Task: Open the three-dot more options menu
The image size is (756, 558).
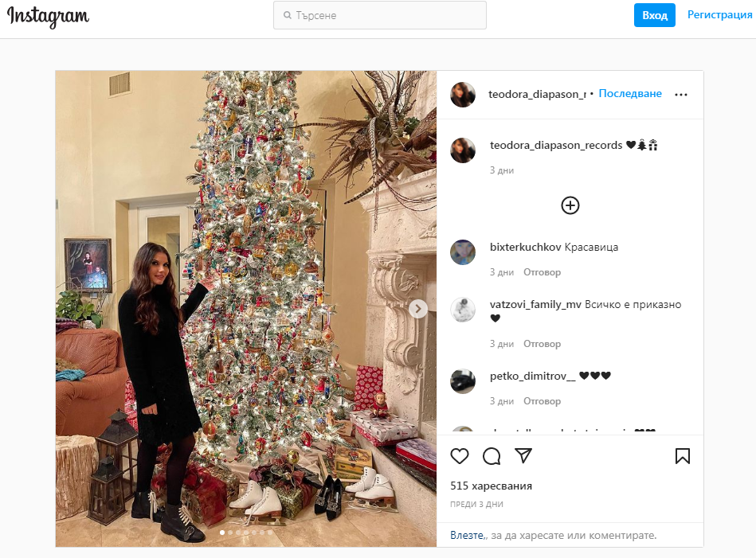Action: (x=681, y=95)
